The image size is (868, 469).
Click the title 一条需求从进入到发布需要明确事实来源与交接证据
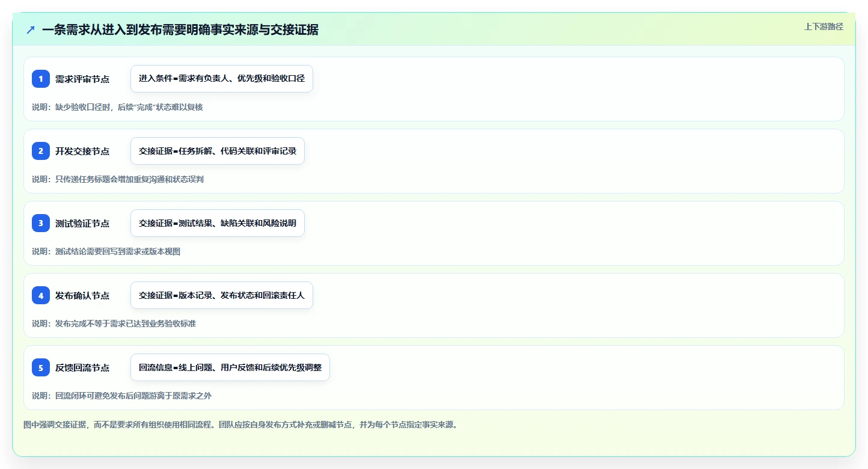(180, 30)
